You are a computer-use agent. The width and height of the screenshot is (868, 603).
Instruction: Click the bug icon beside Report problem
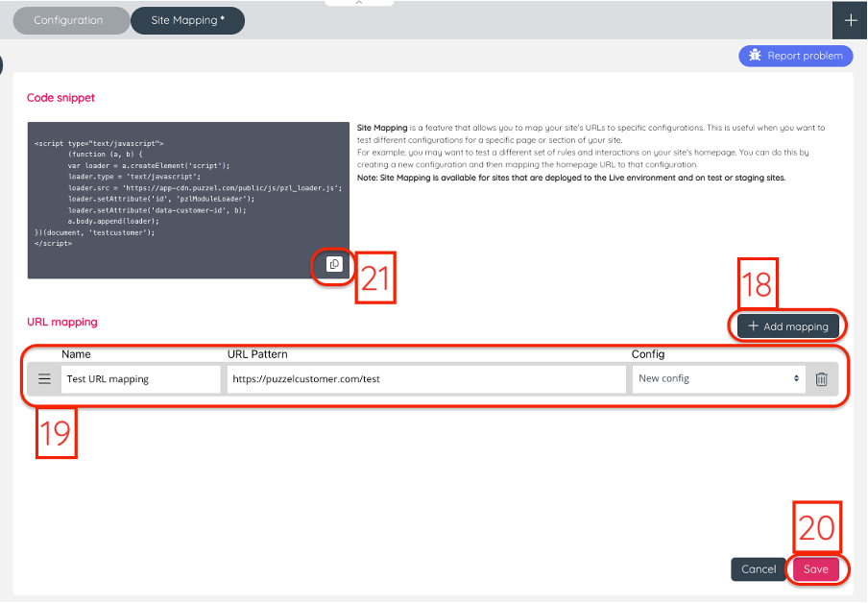(755, 56)
